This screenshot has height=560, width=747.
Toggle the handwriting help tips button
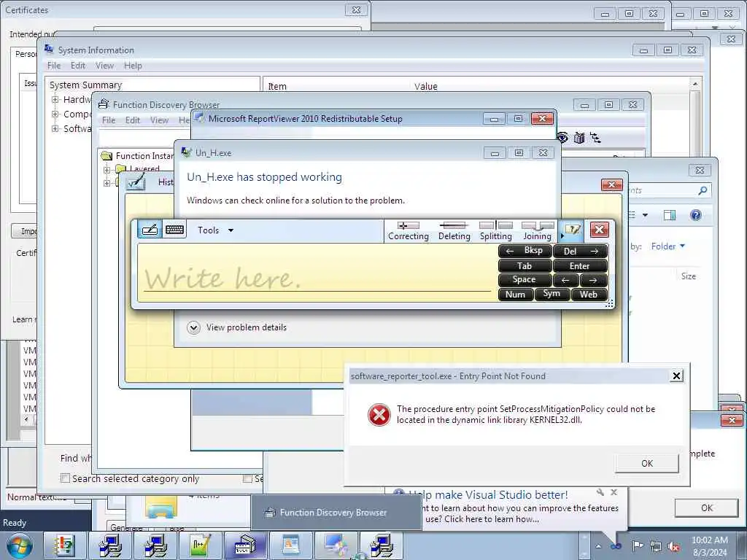pyautogui.click(x=572, y=230)
